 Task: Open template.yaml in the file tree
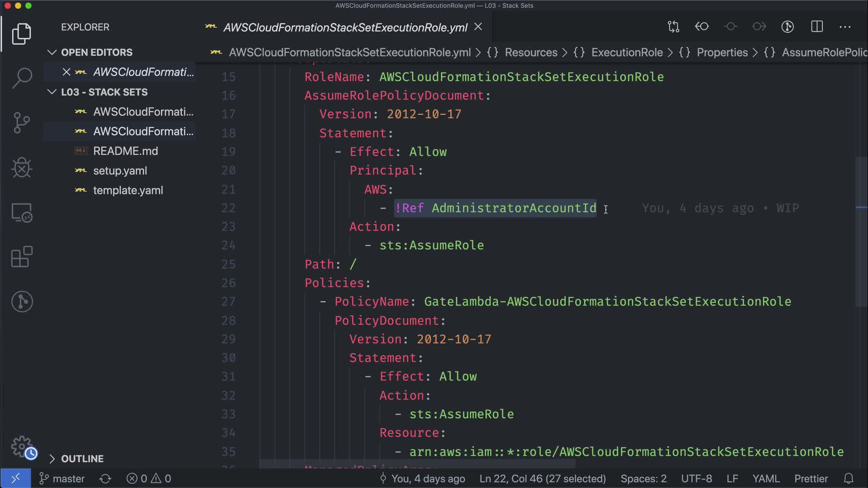coord(128,190)
